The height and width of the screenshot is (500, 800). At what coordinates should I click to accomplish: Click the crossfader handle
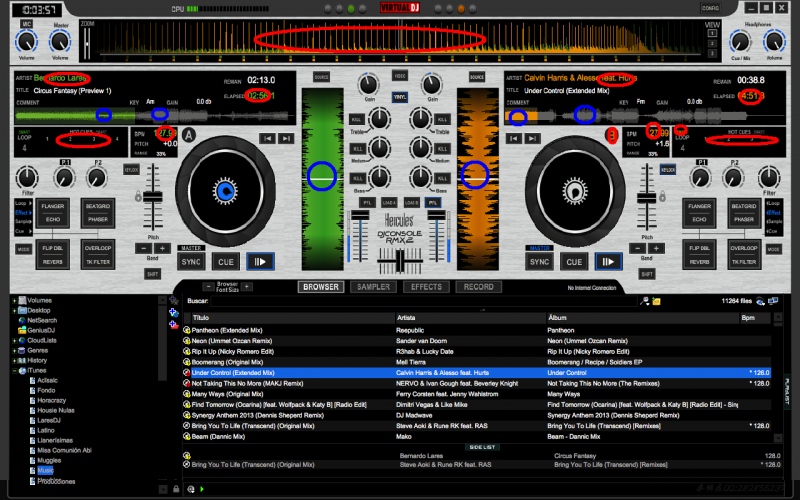coord(401,261)
